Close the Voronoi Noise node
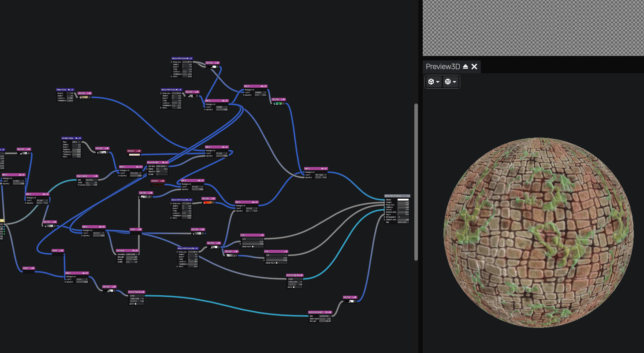 point(80,138)
